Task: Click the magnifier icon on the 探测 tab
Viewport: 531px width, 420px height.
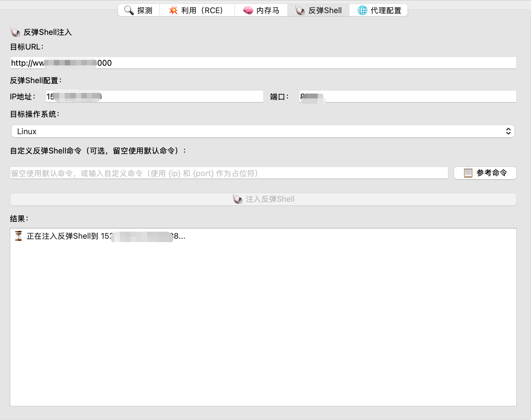Action: pyautogui.click(x=129, y=10)
